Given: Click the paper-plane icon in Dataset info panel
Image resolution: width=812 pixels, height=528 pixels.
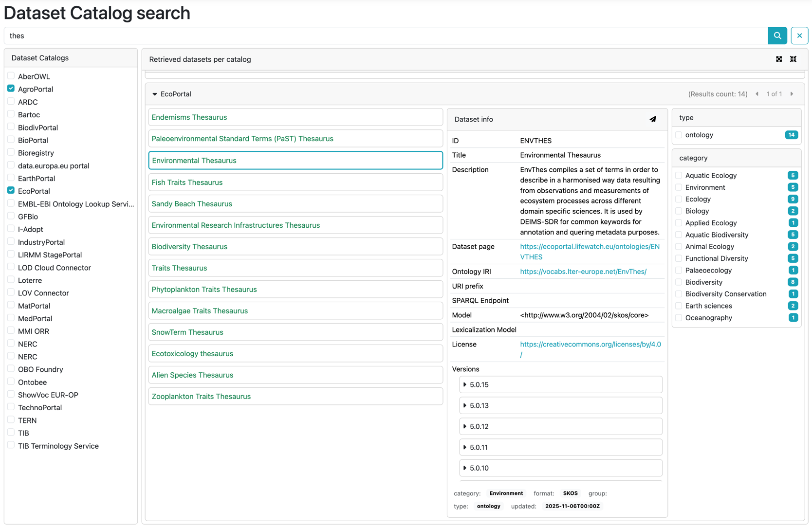Looking at the screenshot, I should (653, 119).
